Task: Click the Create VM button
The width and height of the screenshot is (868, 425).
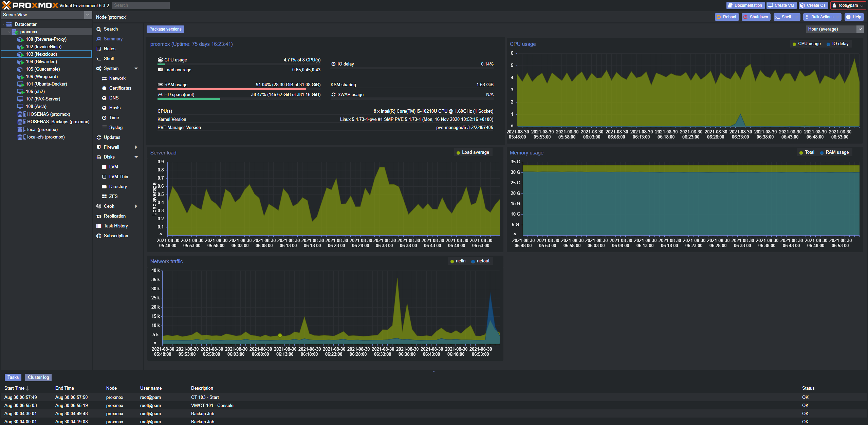Action: point(781,5)
